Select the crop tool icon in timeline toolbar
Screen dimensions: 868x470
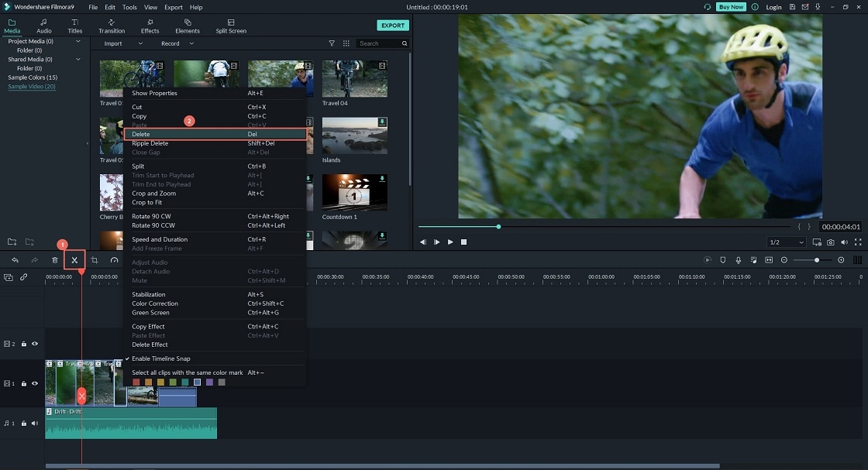coord(95,260)
